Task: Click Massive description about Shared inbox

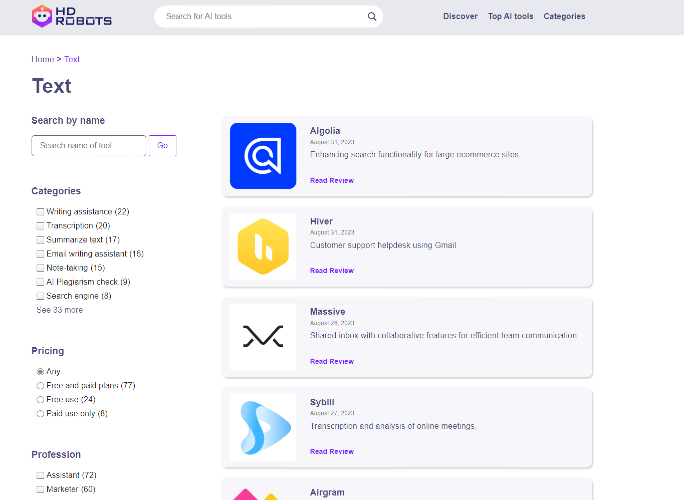Action: pyautogui.click(x=443, y=335)
